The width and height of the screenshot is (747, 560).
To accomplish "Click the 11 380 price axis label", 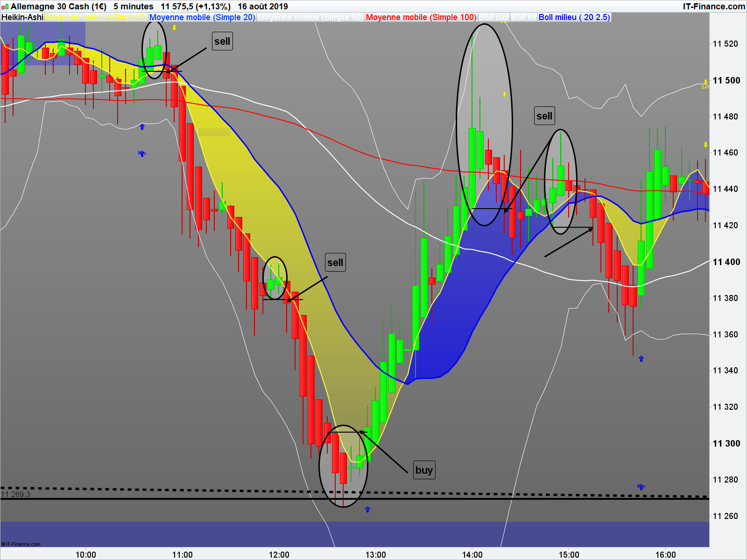I will pos(726,298).
